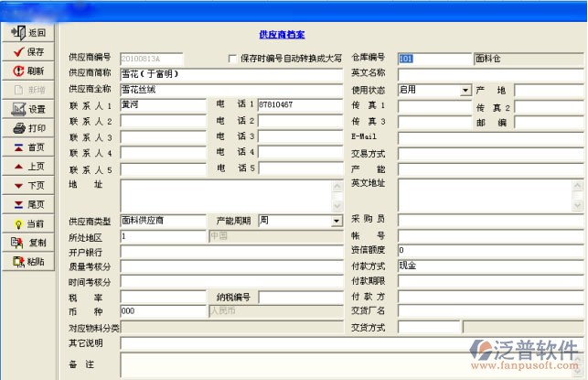Screen dimensions: 588x380
Task: Toggle 保存时编号自动转换成大写 checkbox
Action: tap(232, 59)
